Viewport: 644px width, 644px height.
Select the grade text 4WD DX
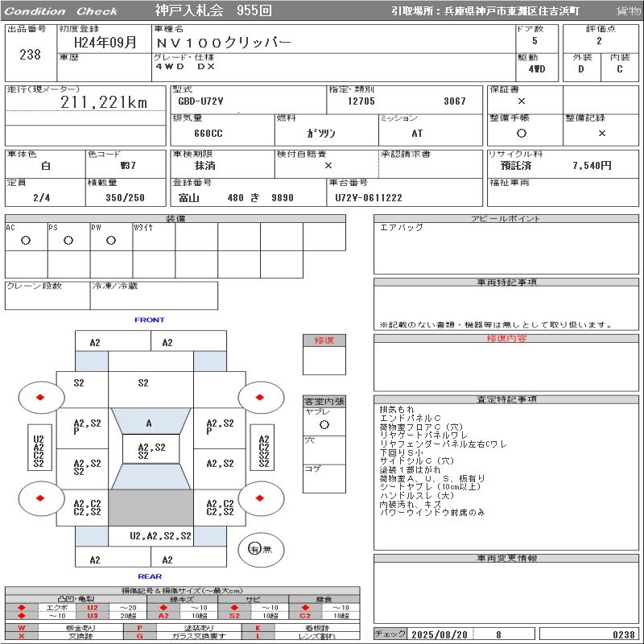tap(185, 67)
